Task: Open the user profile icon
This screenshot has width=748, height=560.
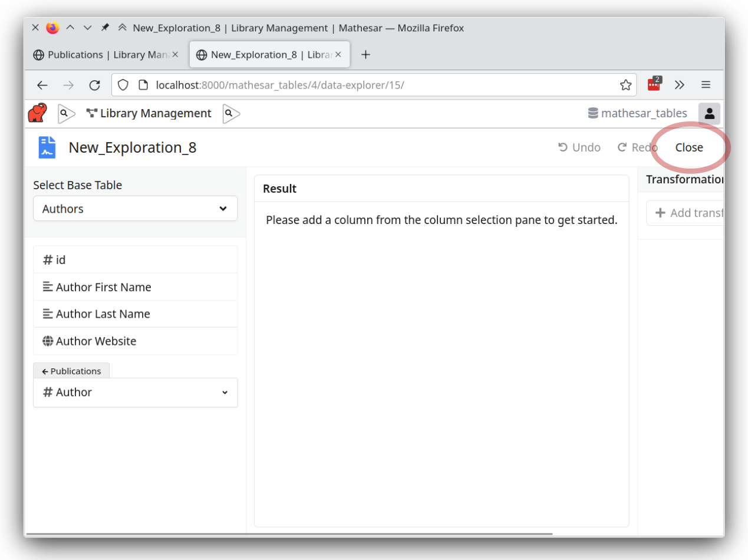Action: pos(709,113)
